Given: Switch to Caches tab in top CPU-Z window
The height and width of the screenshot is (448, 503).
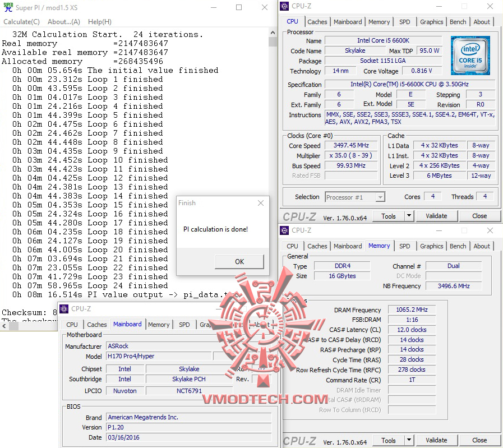Looking at the screenshot, I should coord(317,22).
